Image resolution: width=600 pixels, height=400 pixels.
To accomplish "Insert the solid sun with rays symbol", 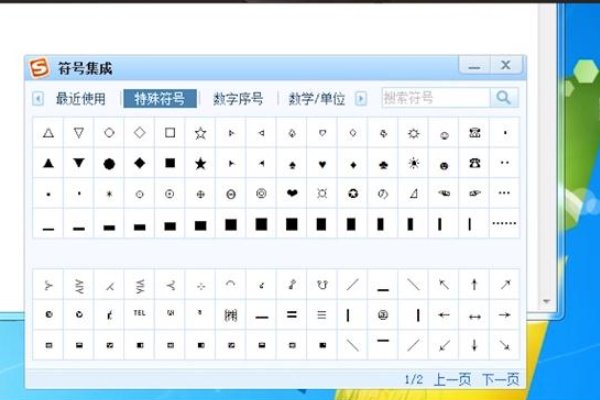I will [x=413, y=163].
